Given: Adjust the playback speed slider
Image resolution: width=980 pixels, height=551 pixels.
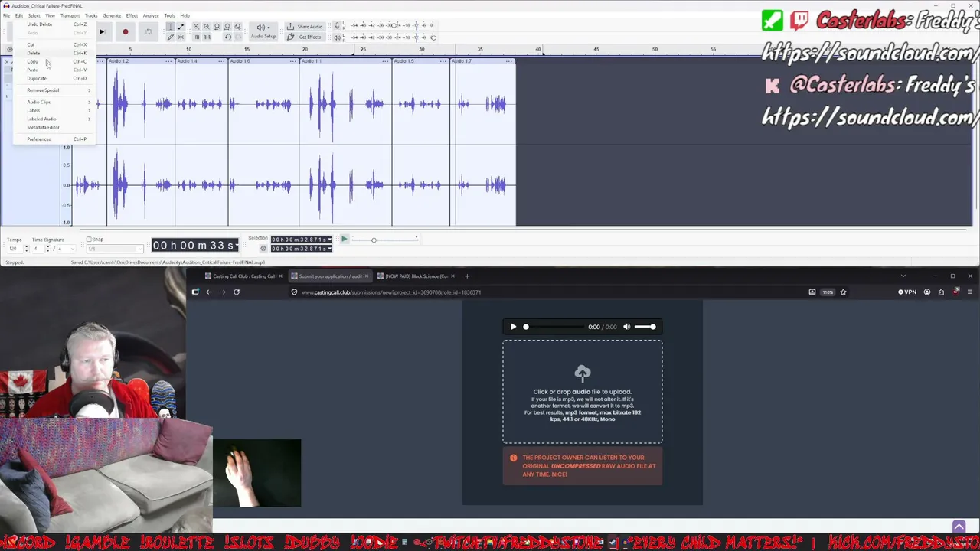Looking at the screenshot, I should [x=383, y=240].
